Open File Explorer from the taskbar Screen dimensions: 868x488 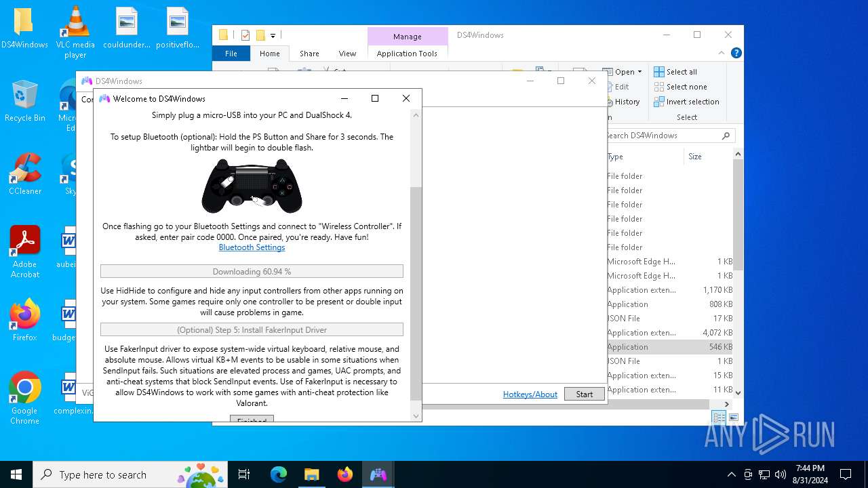click(311, 474)
